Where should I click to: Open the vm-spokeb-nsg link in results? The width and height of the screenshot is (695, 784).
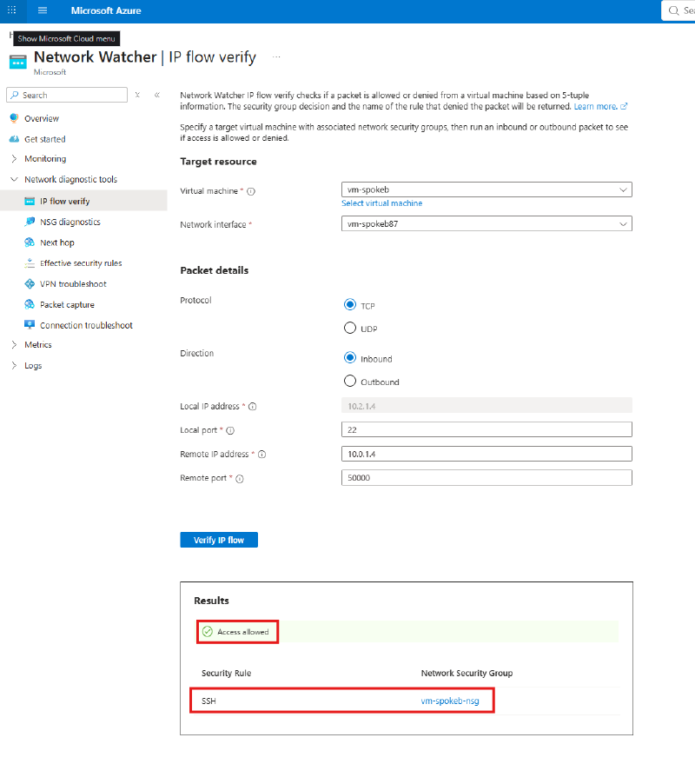450,701
